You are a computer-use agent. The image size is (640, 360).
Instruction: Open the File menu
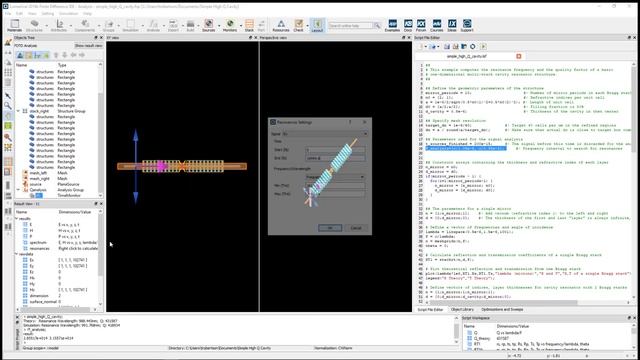tap(8, 13)
